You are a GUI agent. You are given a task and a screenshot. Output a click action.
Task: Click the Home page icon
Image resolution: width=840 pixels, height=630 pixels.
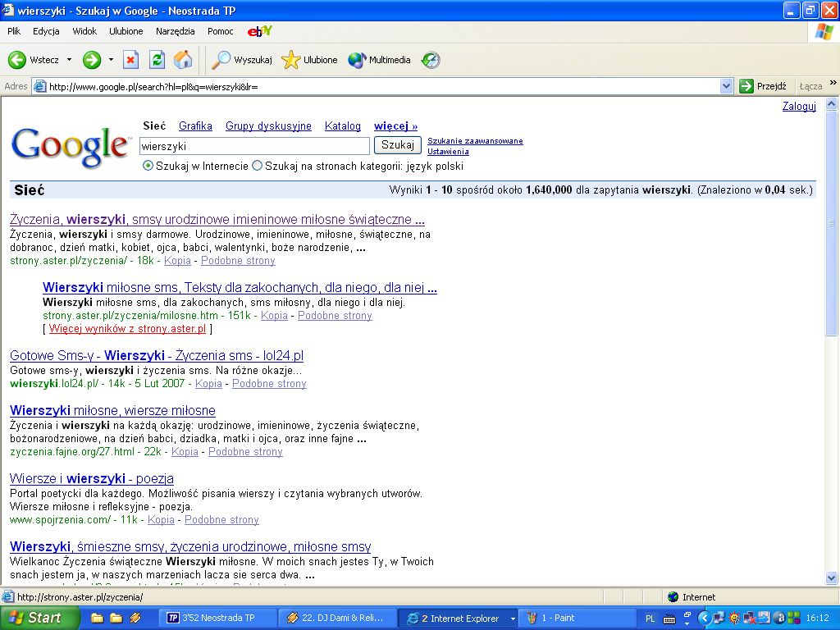coord(183,60)
